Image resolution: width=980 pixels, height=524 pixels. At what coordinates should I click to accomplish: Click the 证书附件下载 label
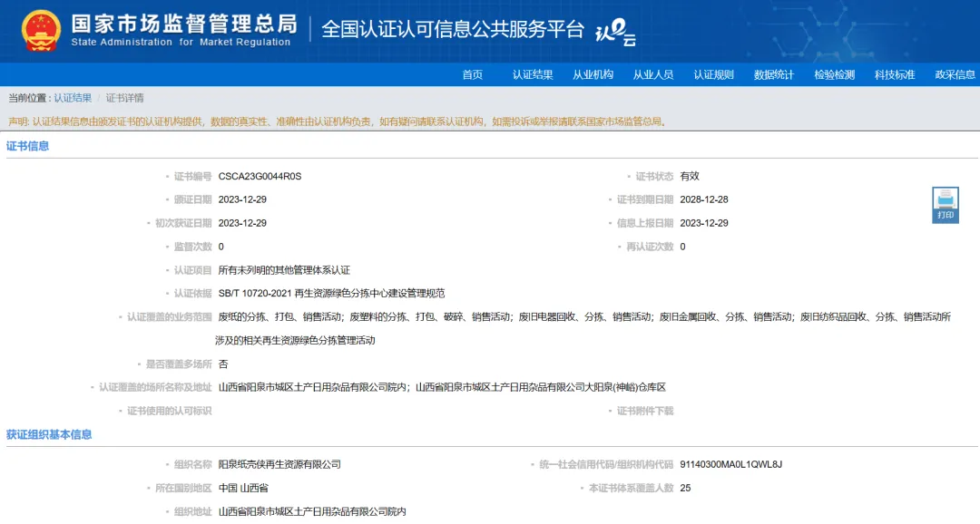click(x=645, y=411)
